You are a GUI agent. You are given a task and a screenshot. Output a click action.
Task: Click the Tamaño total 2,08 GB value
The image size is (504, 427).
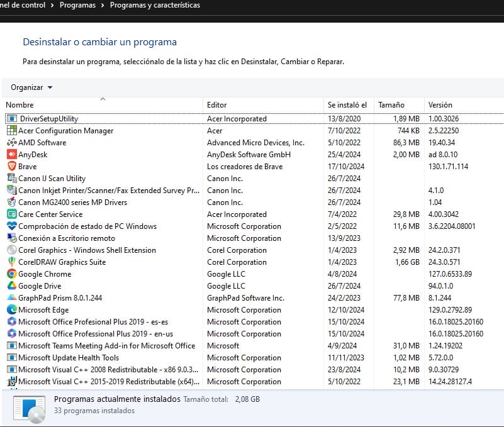tap(247, 399)
